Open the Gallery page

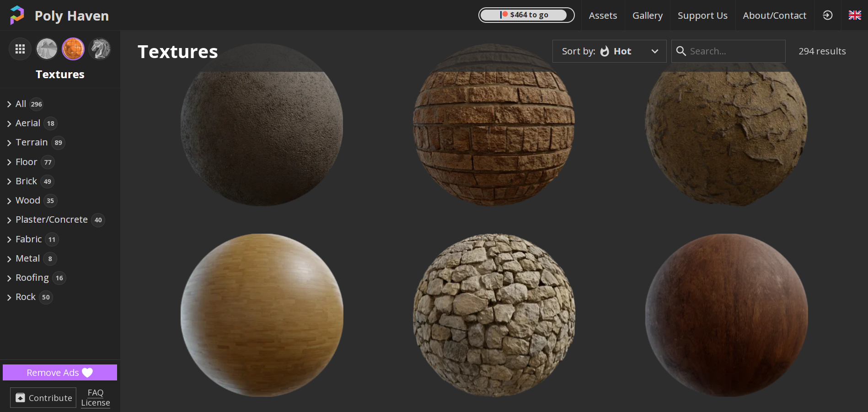pos(647,16)
